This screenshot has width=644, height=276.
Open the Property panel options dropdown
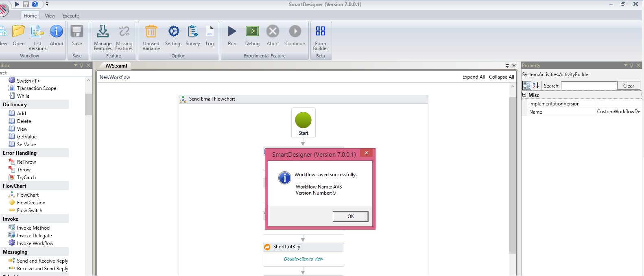coord(626,65)
